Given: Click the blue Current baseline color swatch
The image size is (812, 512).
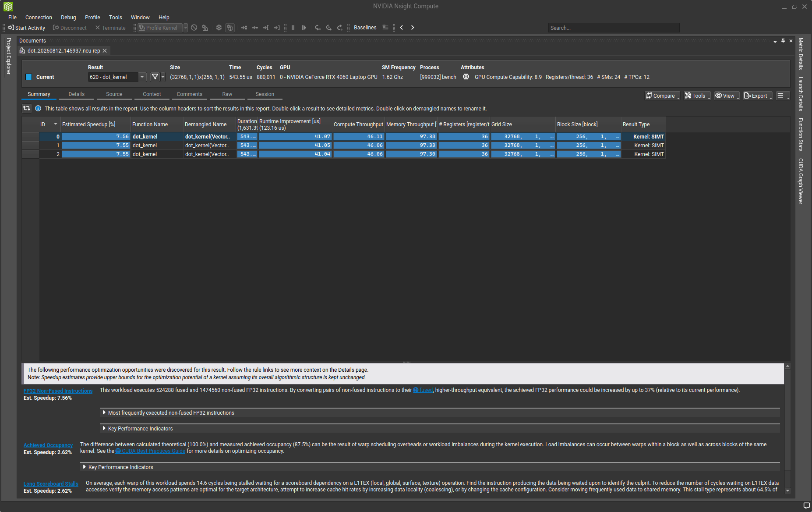Looking at the screenshot, I should click(x=29, y=77).
